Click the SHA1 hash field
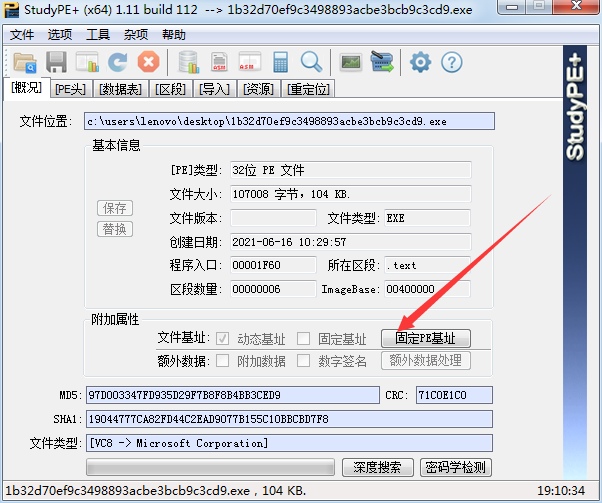This screenshot has height=503, width=602. 289,419
